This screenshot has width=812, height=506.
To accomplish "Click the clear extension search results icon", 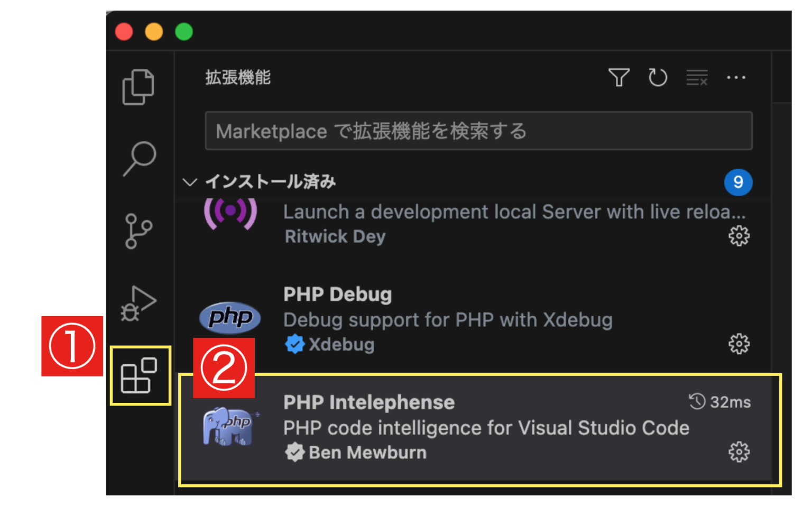I will [x=697, y=77].
